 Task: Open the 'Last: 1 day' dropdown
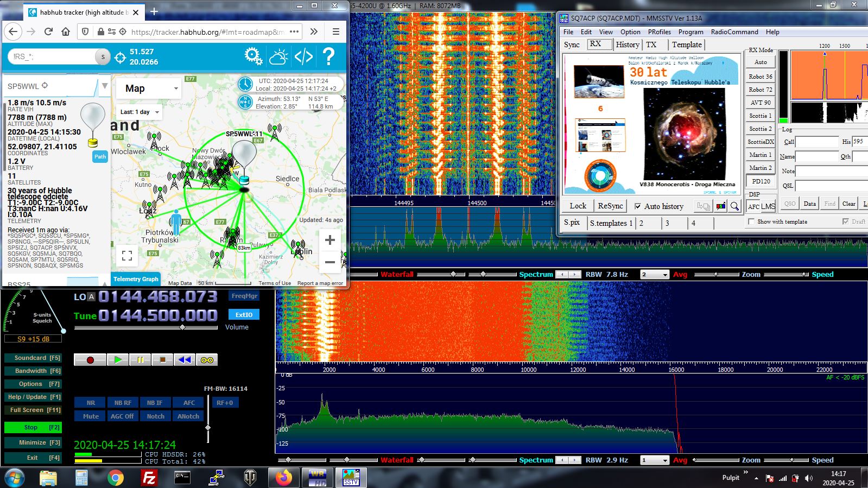point(140,112)
